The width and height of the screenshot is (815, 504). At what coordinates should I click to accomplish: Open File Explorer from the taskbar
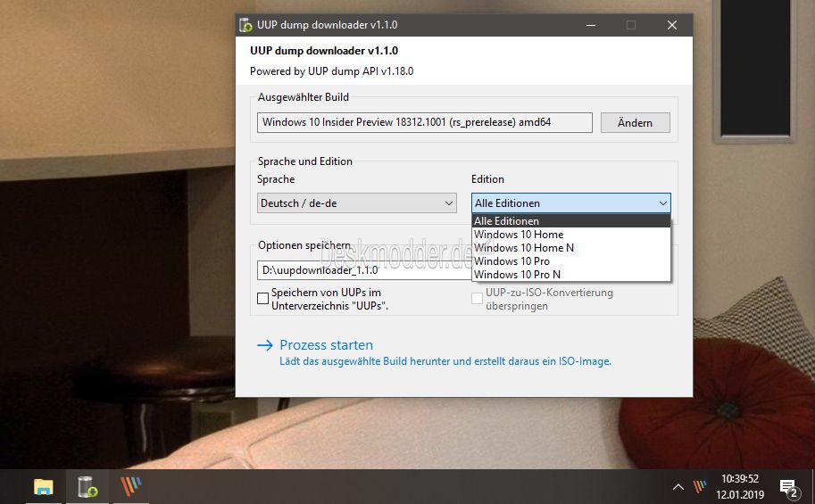tap(44, 487)
